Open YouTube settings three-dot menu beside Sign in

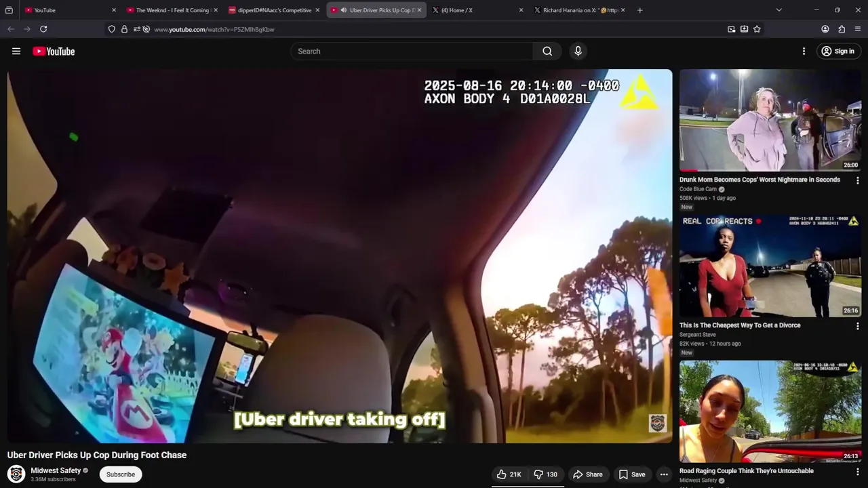click(x=804, y=52)
